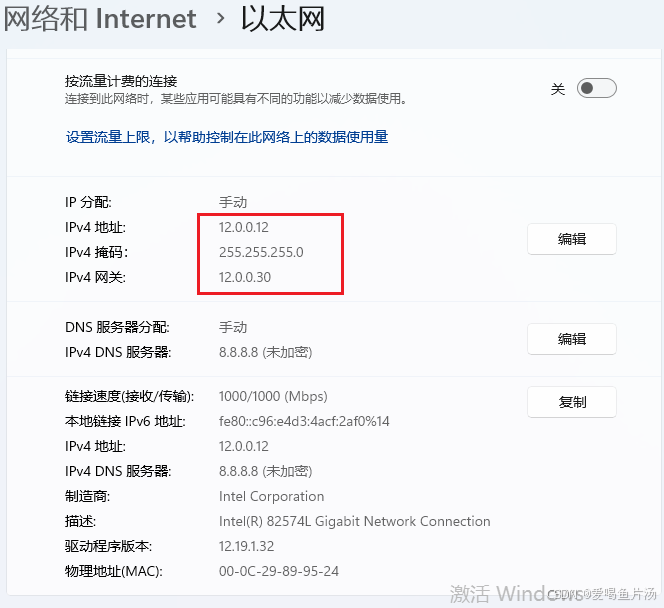Click the Intel(R) 82574L description text
Image resolution: width=664 pixels, height=608 pixels.
click(x=354, y=521)
